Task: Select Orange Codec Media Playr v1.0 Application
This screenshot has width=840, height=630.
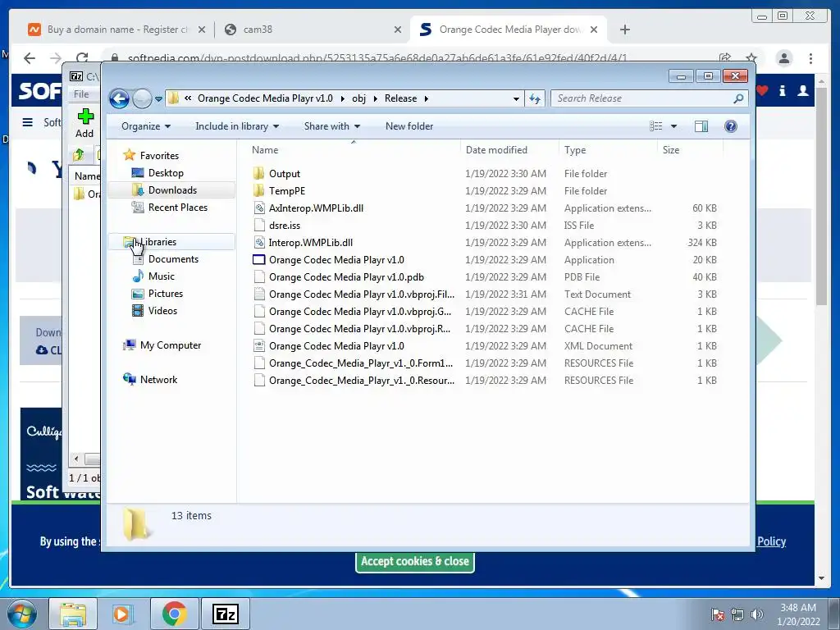Action: 336,260
